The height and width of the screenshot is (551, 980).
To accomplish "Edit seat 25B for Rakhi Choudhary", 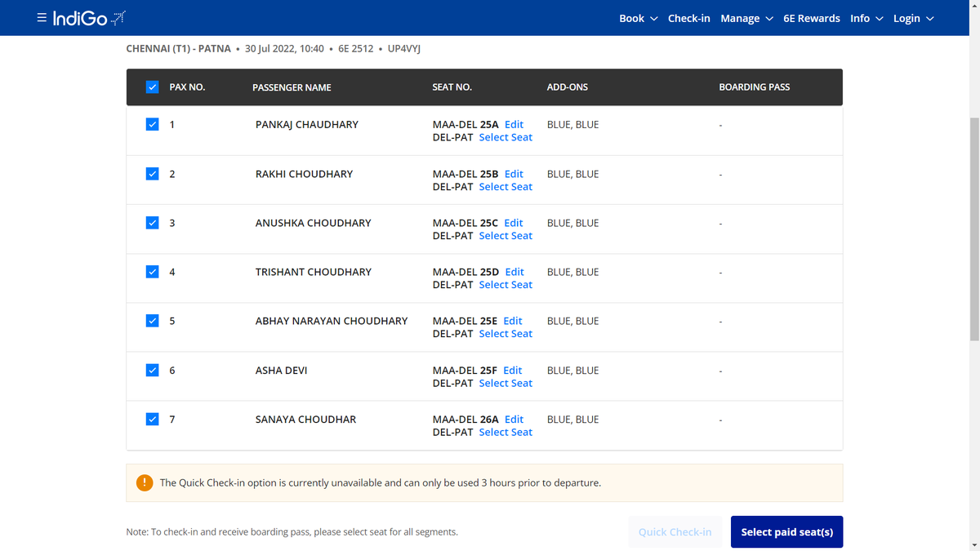I will tap(514, 174).
